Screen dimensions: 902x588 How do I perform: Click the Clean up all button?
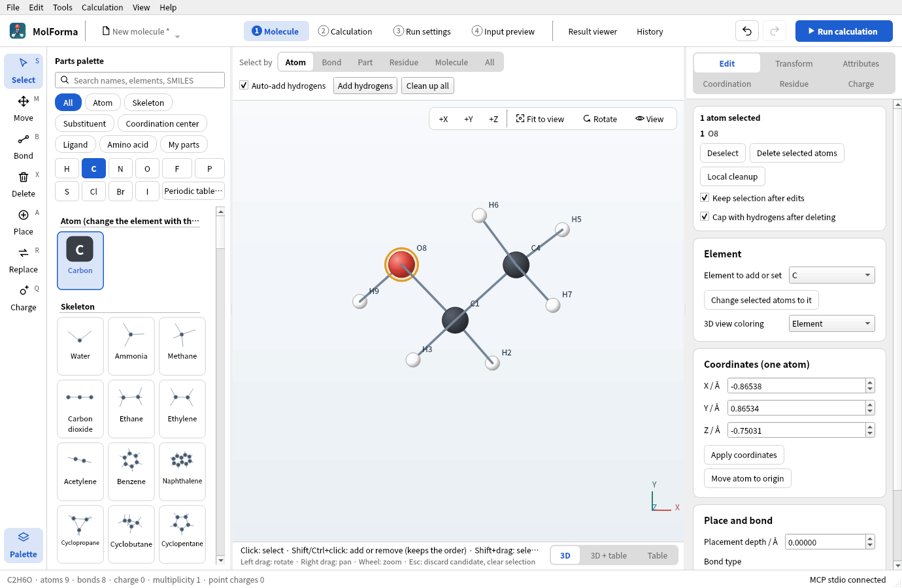coord(427,86)
